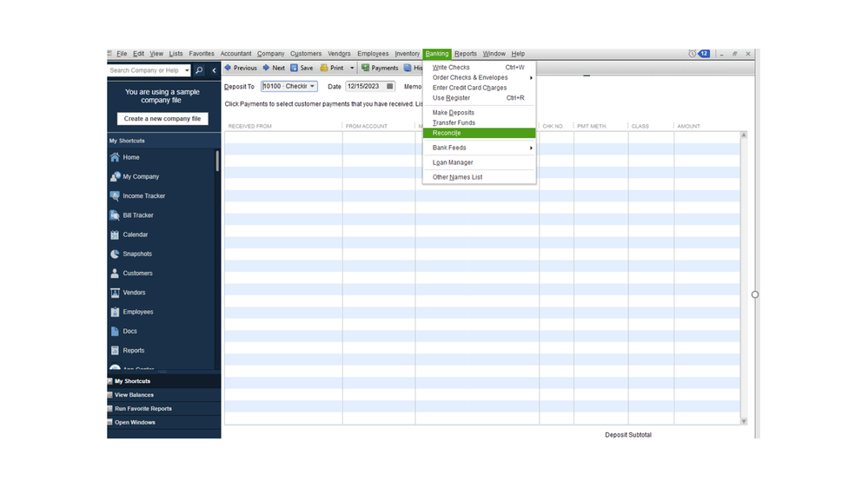Click the AMOUNT column header
The width and height of the screenshot is (868, 488).
point(689,126)
